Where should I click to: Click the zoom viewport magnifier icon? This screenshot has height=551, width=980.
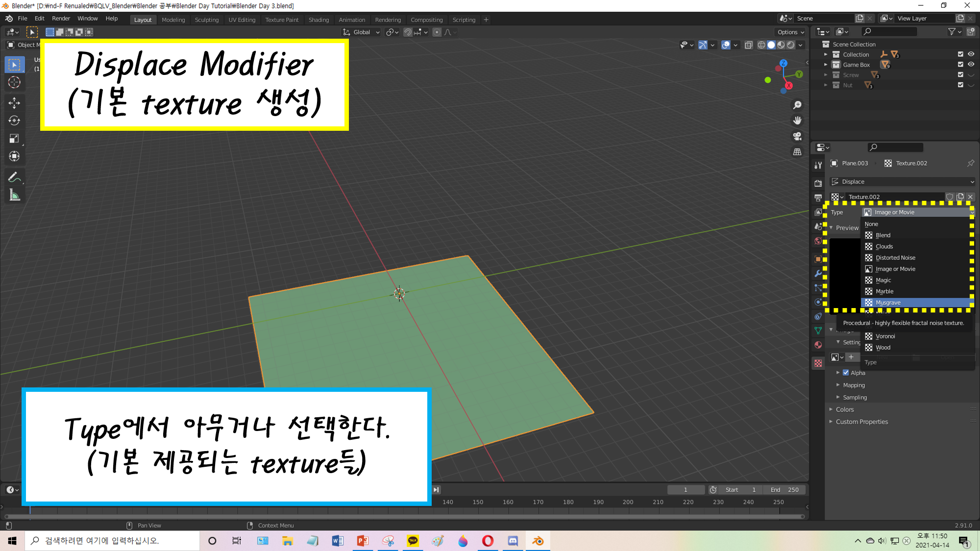pyautogui.click(x=798, y=105)
